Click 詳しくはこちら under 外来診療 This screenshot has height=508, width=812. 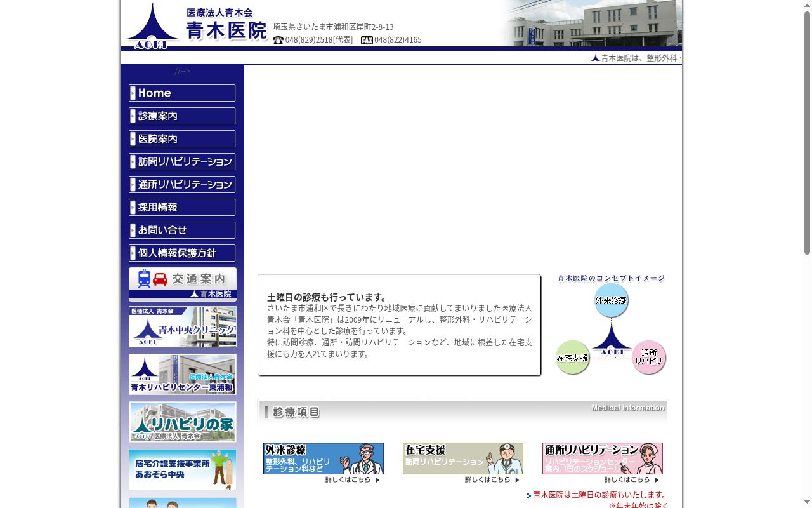pos(353,480)
